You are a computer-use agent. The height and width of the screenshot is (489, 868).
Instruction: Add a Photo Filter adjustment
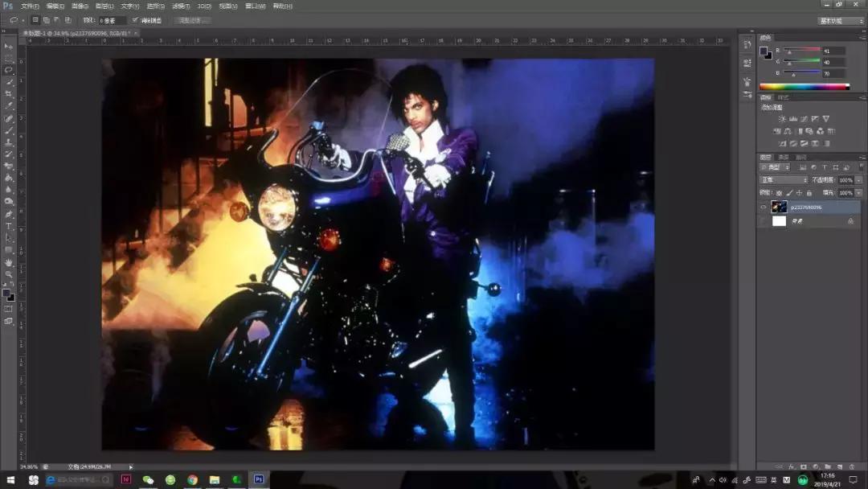pyautogui.click(x=809, y=131)
